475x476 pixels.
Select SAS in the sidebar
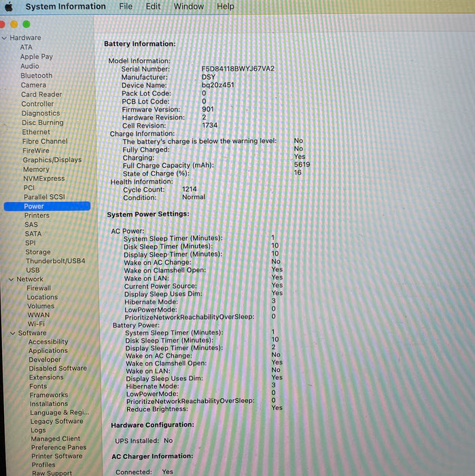[31, 225]
